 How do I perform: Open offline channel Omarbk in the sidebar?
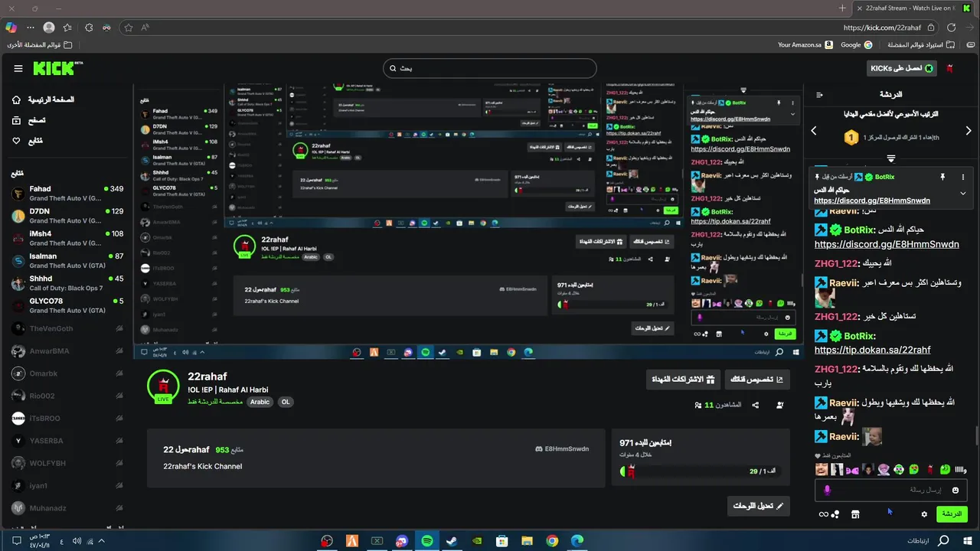coord(67,373)
